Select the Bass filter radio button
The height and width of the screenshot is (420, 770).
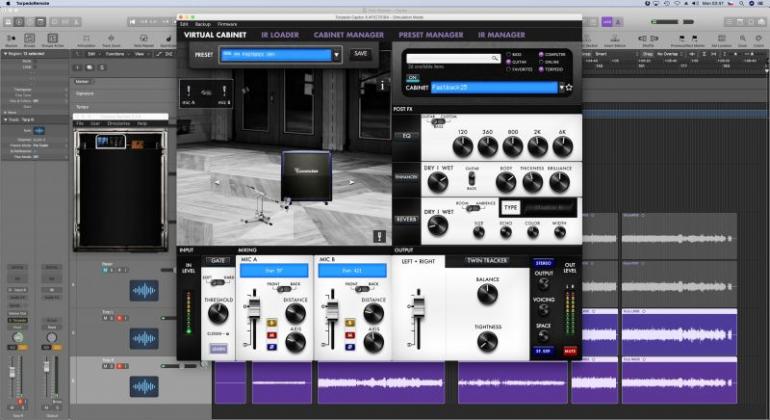(509, 55)
